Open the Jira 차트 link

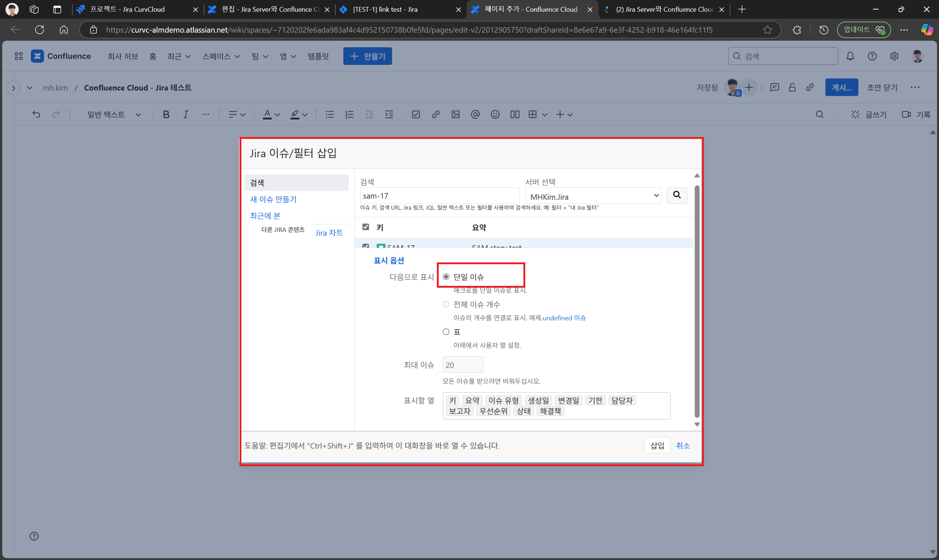coord(329,233)
